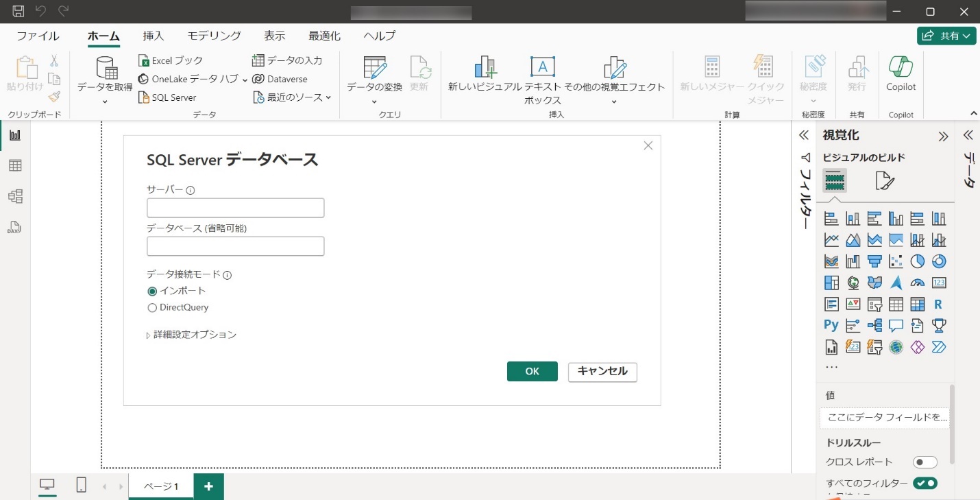Toggle the すべてのフィルター switch
The height and width of the screenshot is (500, 980).
coord(924,484)
